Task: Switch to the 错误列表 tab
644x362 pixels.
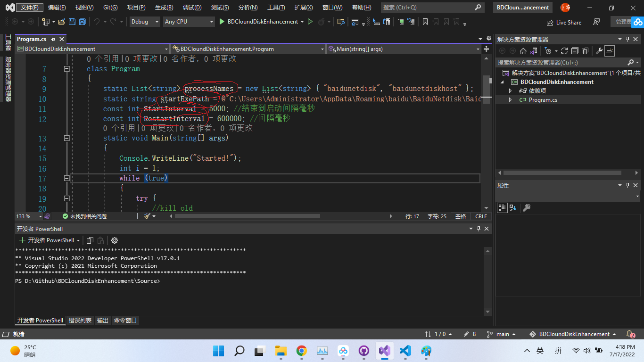Action: (x=80, y=321)
